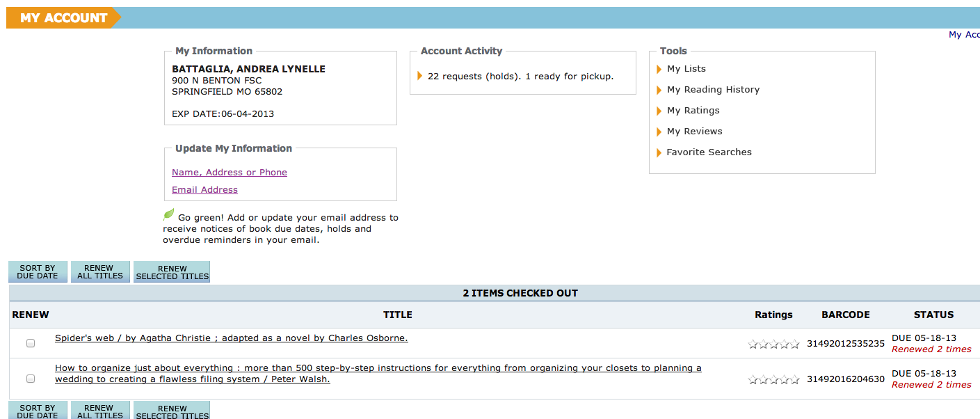
Task: Check the renew box for Spider's web
Action: (31, 343)
